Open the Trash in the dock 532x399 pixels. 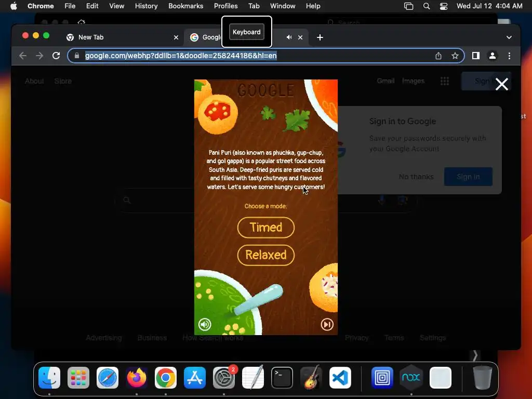(x=483, y=378)
